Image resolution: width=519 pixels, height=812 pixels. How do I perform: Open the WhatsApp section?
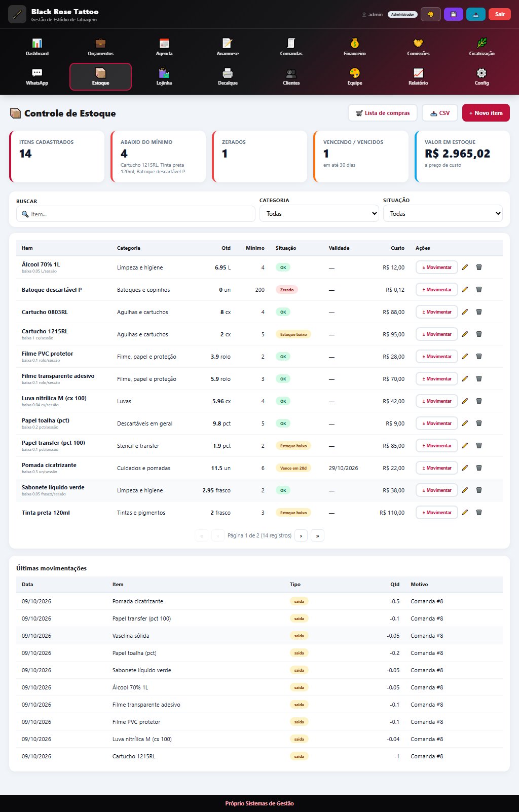(x=37, y=76)
